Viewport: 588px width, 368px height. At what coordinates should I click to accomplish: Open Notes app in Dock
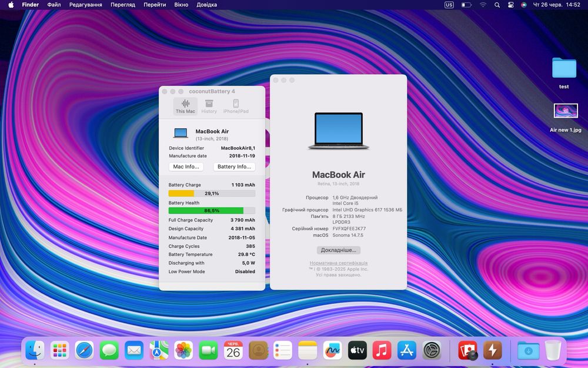[x=308, y=351]
